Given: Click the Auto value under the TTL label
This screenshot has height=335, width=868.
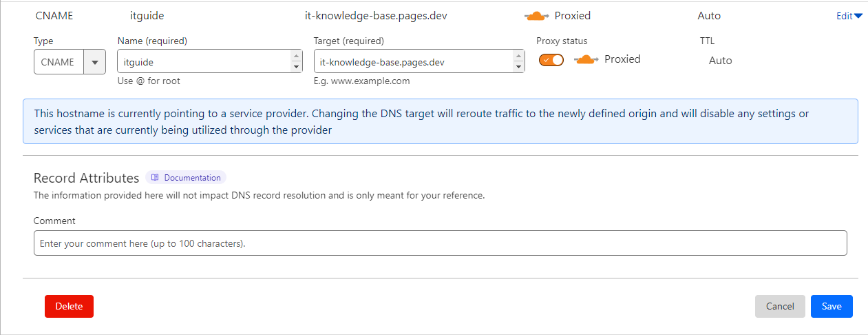Looking at the screenshot, I should [x=720, y=61].
